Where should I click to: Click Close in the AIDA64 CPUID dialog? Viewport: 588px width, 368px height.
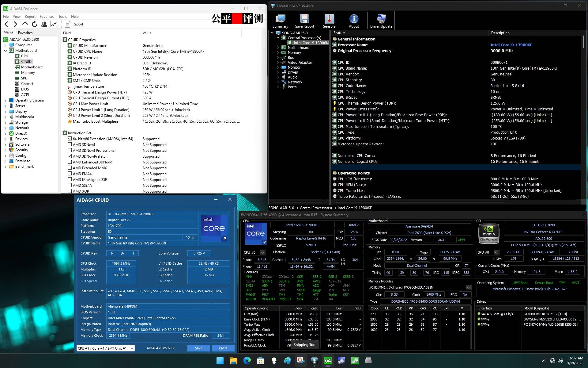[223, 348]
